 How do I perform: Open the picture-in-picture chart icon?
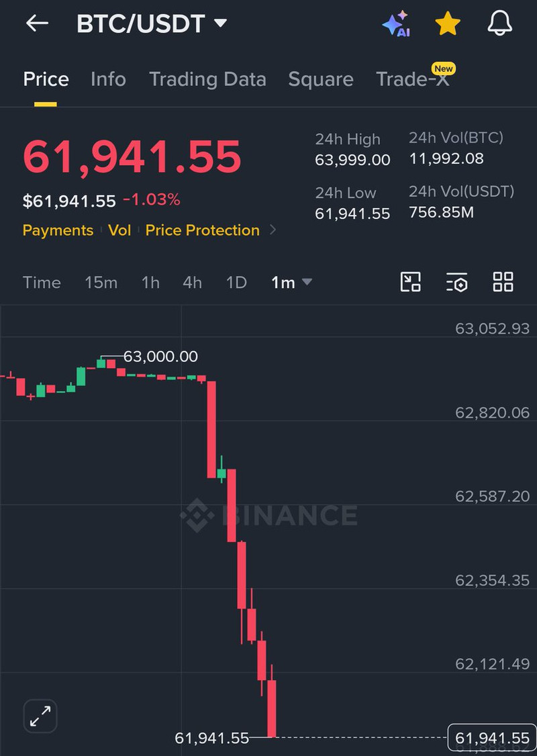[x=411, y=282]
